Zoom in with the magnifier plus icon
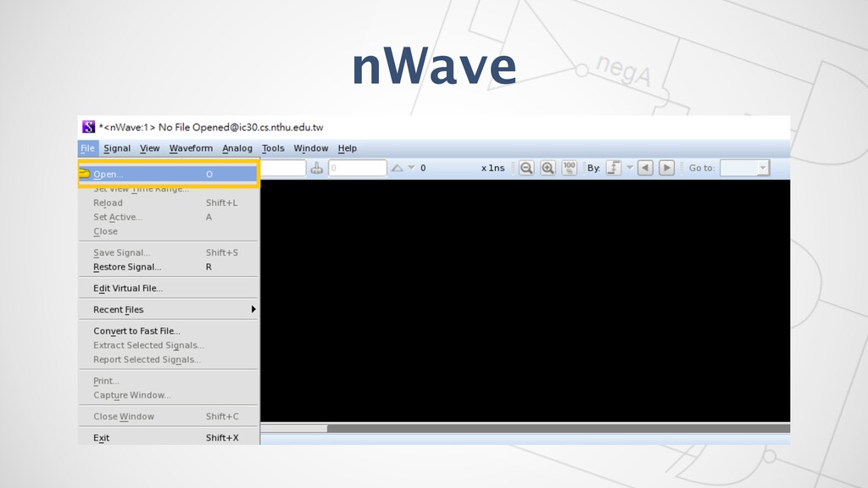 point(548,168)
